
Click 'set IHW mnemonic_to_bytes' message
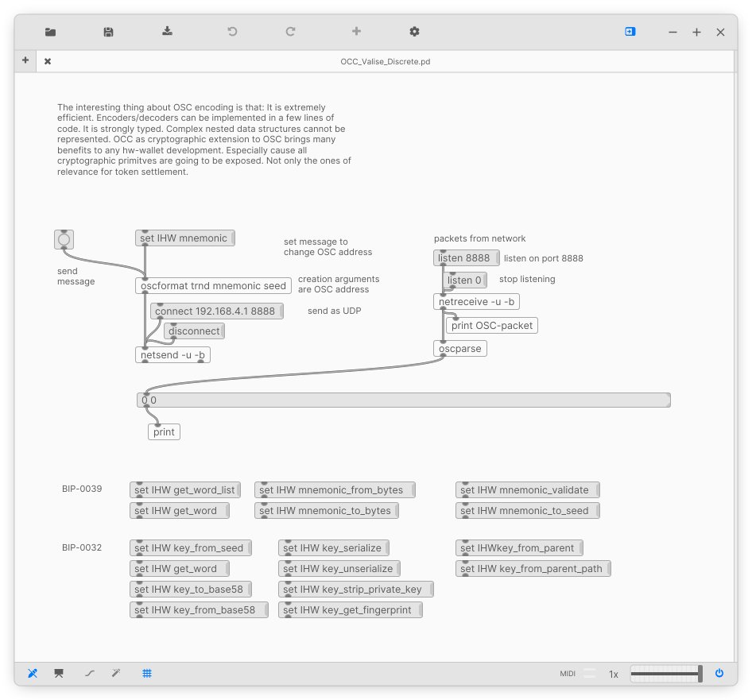click(x=327, y=511)
